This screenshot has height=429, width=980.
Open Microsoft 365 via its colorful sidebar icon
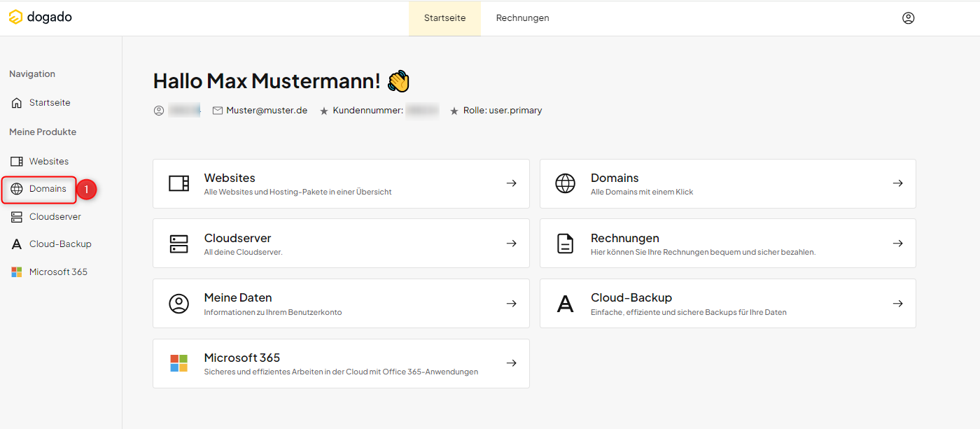16,272
